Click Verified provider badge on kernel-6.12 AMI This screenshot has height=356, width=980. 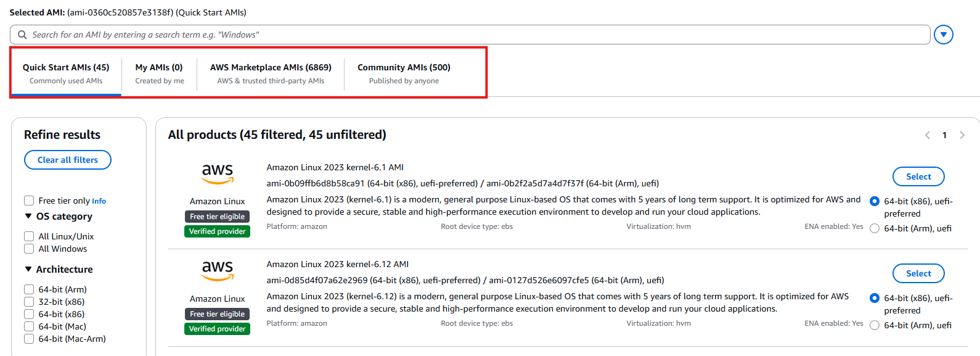tap(217, 329)
